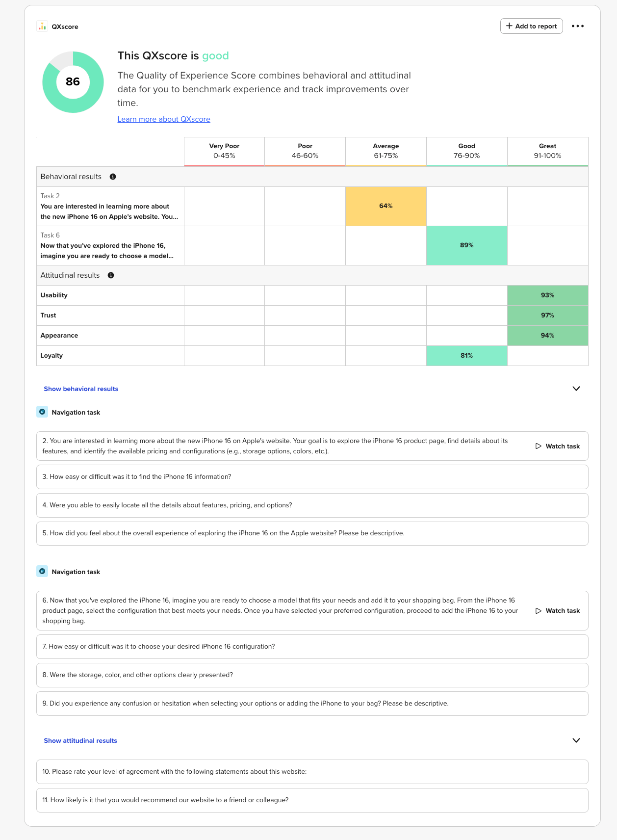Click the 97% Trust score cell
The image size is (617, 840).
click(x=548, y=315)
